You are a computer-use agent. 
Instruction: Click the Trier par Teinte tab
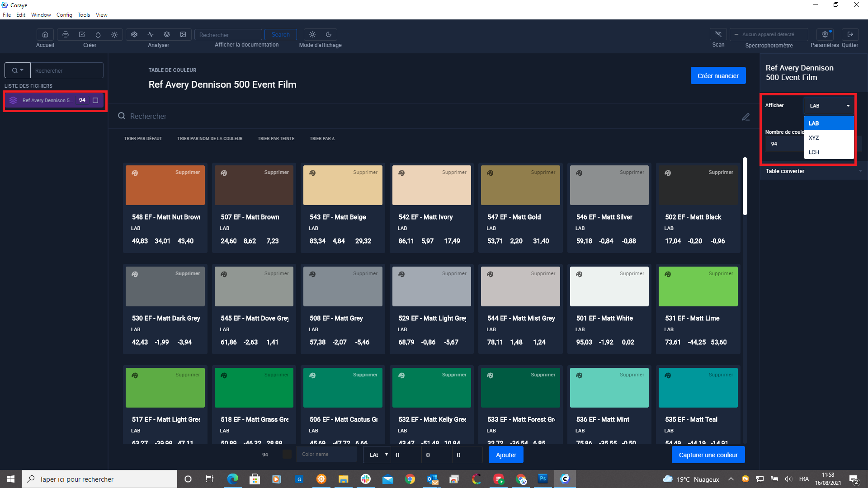(275, 138)
